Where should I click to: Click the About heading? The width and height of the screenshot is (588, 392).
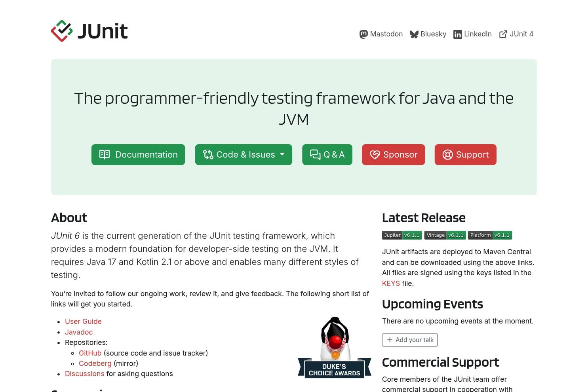pyautogui.click(x=69, y=218)
